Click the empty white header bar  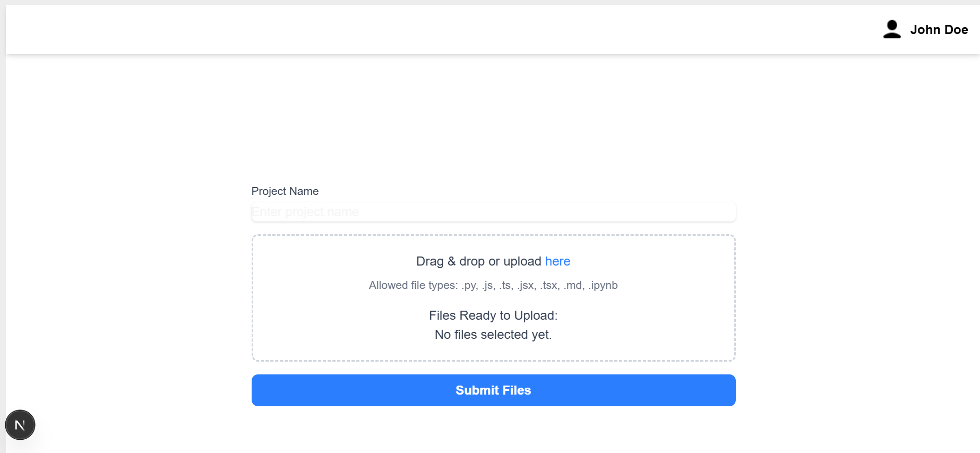425,30
